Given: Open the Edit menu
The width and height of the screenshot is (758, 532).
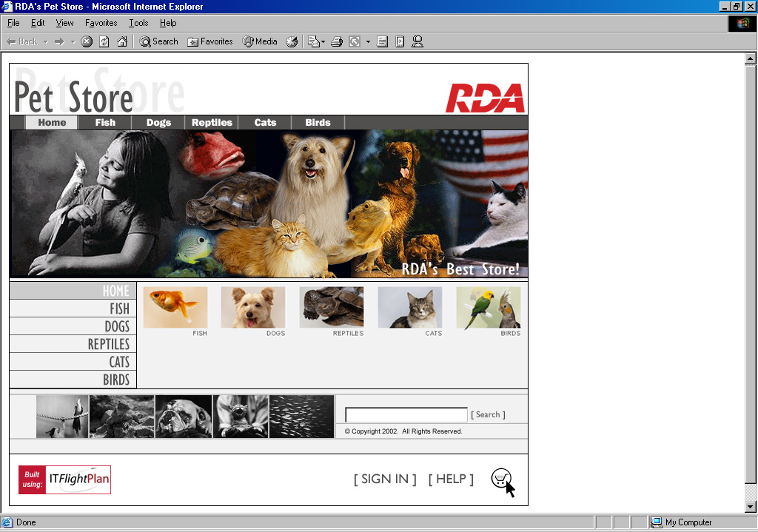Looking at the screenshot, I should point(38,23).
